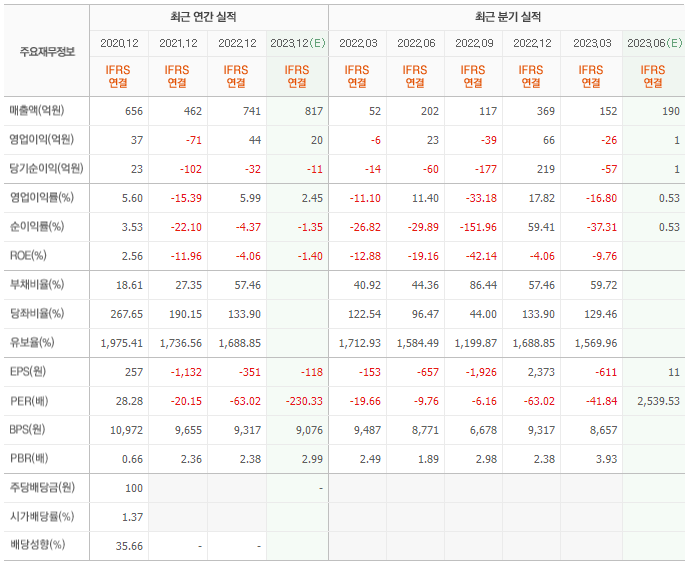Click the 3.93 PBR value
Viewport: 690px width, 564px height.
pos(606,460)
